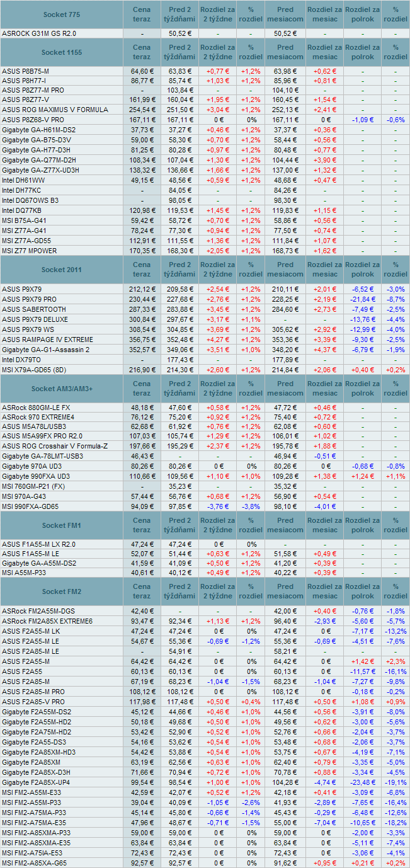Image resolution: width=410 pixels, height=868 pixels.
Task: Select the Gigabyte F2A85X-UP4 product name
Action: point(37,782)
